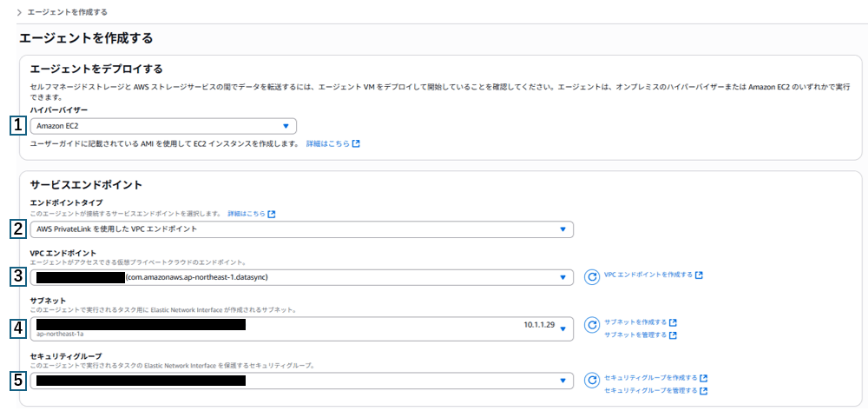The image size is (868, 411).
Task: Expand the エンドポイントタイプ dropdown
Action: 301,229
